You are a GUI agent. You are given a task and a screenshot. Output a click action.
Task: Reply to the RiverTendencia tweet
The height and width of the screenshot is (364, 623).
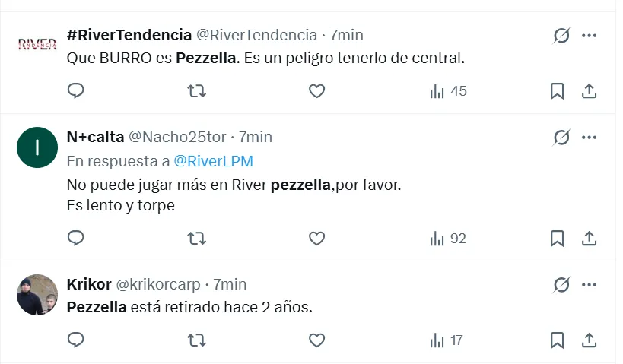76,91
